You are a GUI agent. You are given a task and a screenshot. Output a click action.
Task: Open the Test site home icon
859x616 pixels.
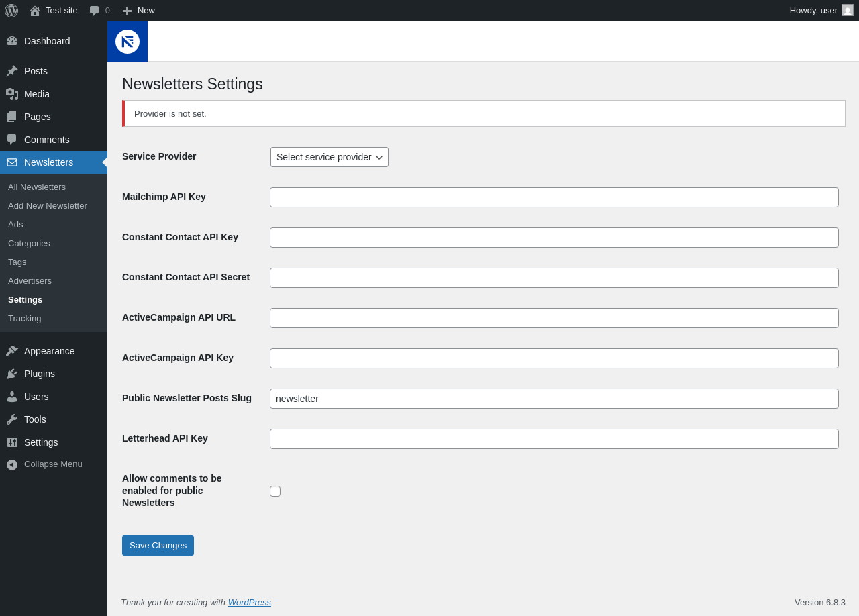tap(35, 11)
